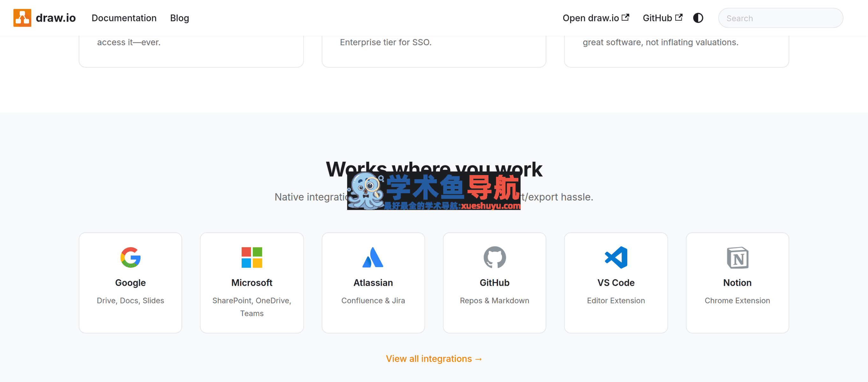The height and width of the screenshot is (382, 868).
Task: Toggle dark/light theme
Action: pos(698,18)
